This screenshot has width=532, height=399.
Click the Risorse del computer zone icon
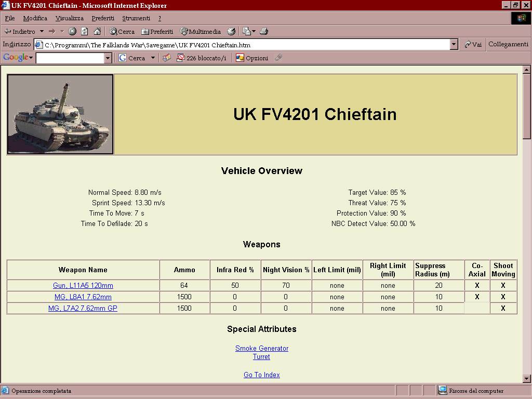(443, 391)
